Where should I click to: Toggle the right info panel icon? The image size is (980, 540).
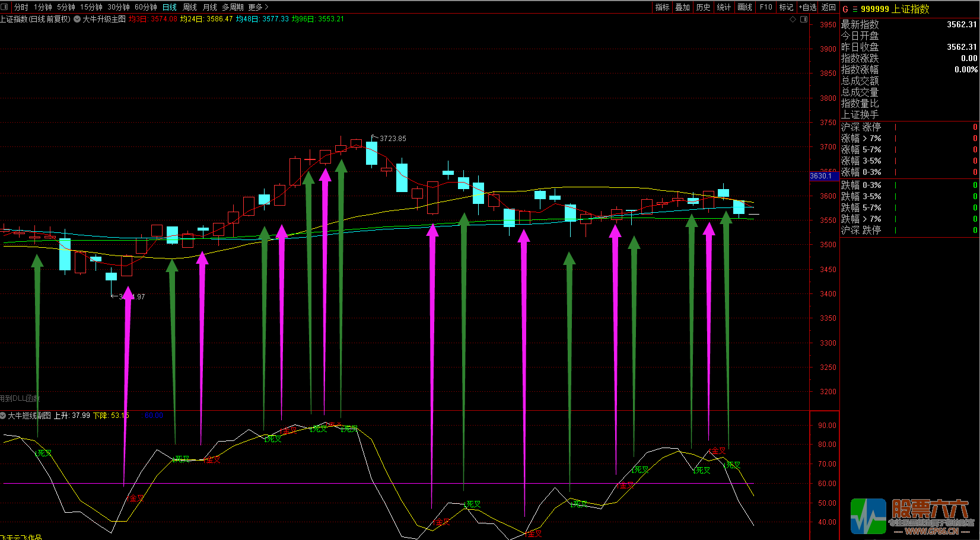pos(804,20)
